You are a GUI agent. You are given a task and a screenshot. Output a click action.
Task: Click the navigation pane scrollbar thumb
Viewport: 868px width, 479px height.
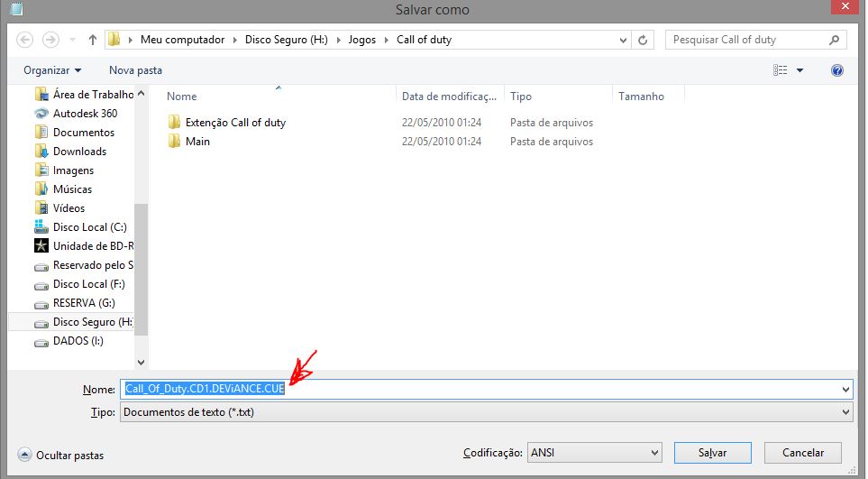142,269
